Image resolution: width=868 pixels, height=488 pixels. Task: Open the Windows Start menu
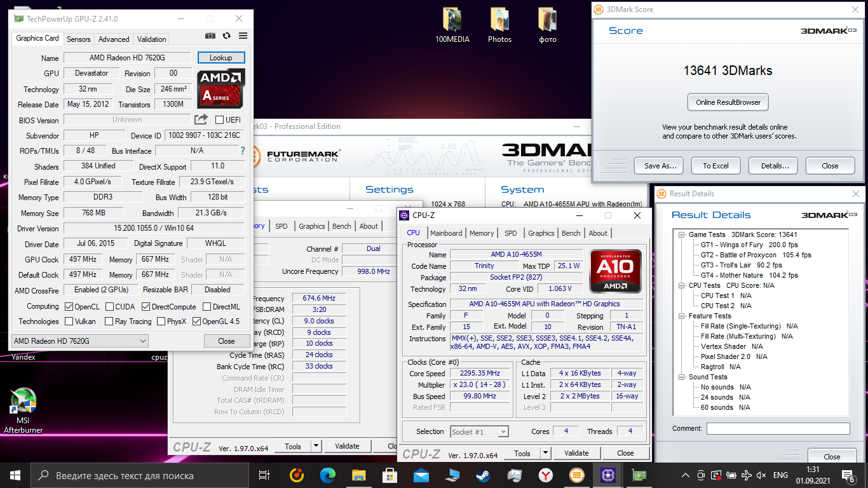coord(15,475)
